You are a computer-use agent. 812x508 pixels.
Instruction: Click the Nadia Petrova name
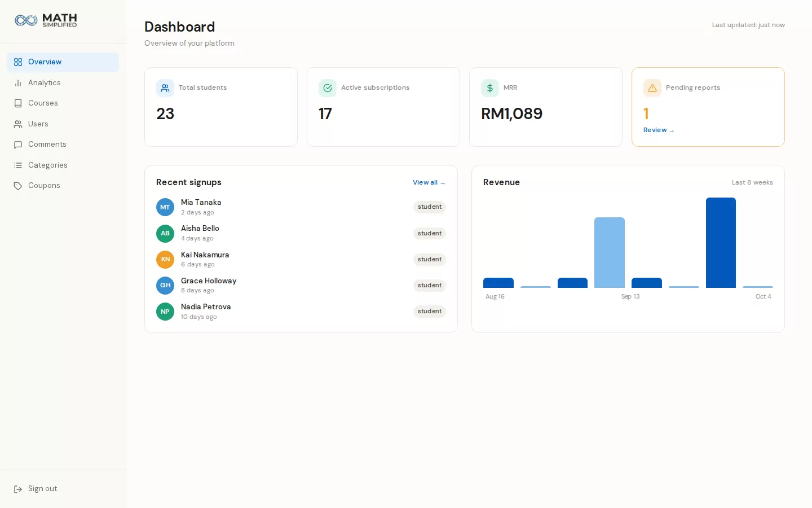206,306
